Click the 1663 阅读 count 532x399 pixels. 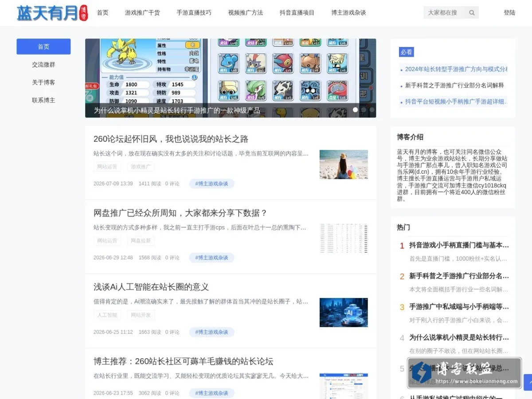coord(150,332)
